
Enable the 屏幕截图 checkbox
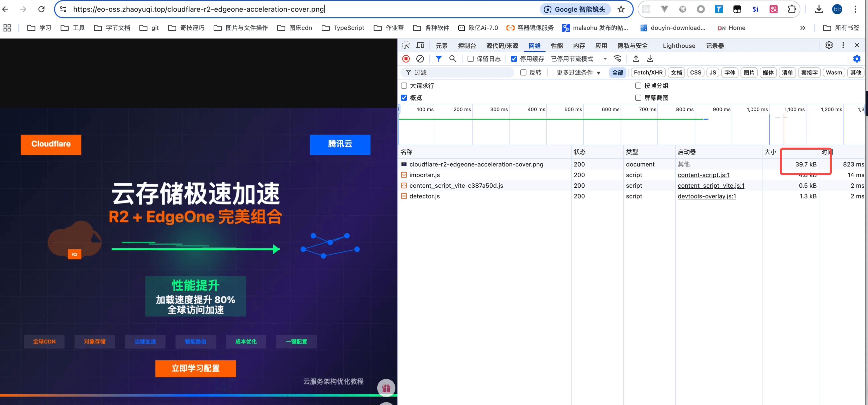click(x=638, y=98)
